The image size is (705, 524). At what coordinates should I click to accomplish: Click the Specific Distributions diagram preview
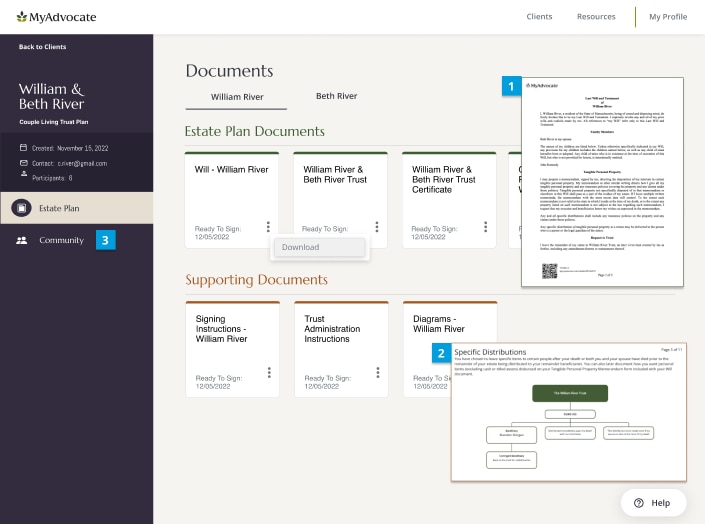[569, 412]
